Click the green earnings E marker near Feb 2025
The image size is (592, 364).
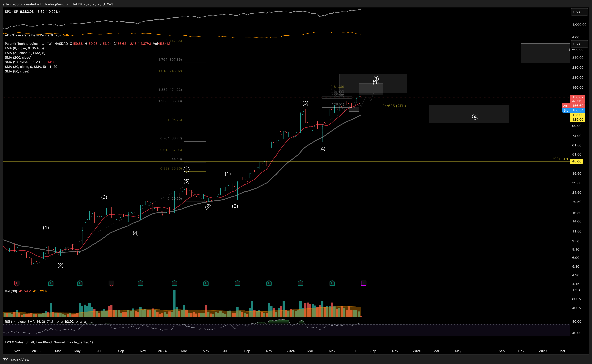point(300,283)
